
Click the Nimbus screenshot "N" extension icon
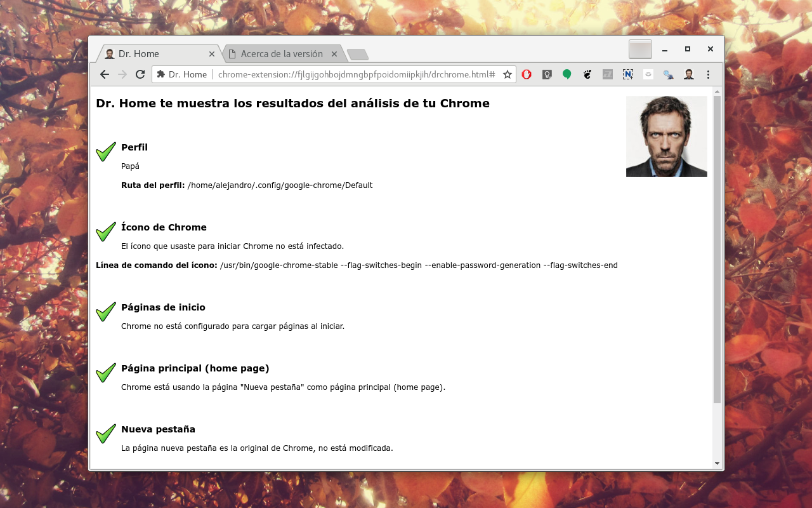point(628,74)
